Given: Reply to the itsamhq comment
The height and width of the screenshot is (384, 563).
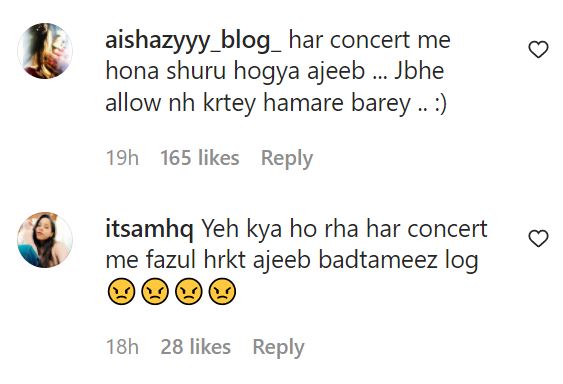Looking at the screenshot, I should tap(278, 347).
